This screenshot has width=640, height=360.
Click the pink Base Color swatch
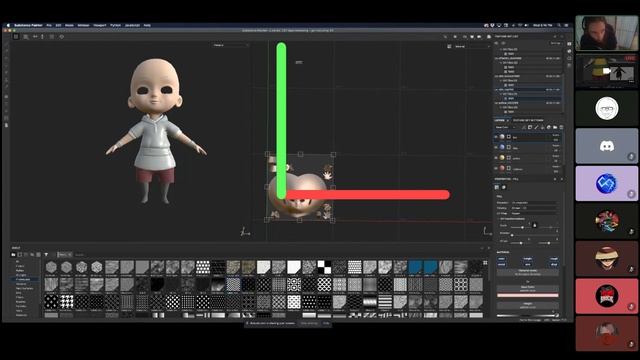(x=528, y=296)
